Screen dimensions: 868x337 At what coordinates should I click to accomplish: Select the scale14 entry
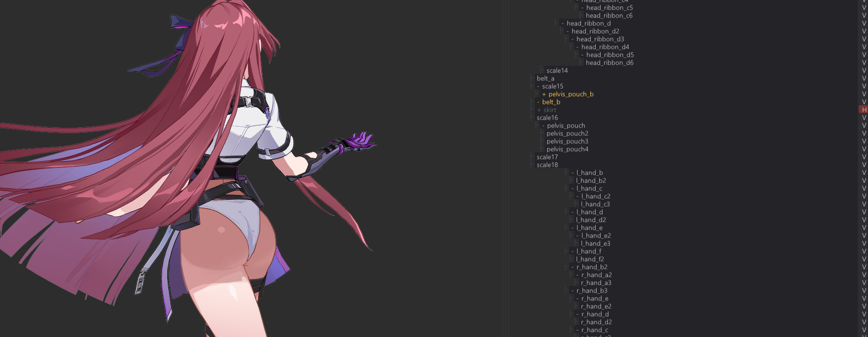pos(557,70)
